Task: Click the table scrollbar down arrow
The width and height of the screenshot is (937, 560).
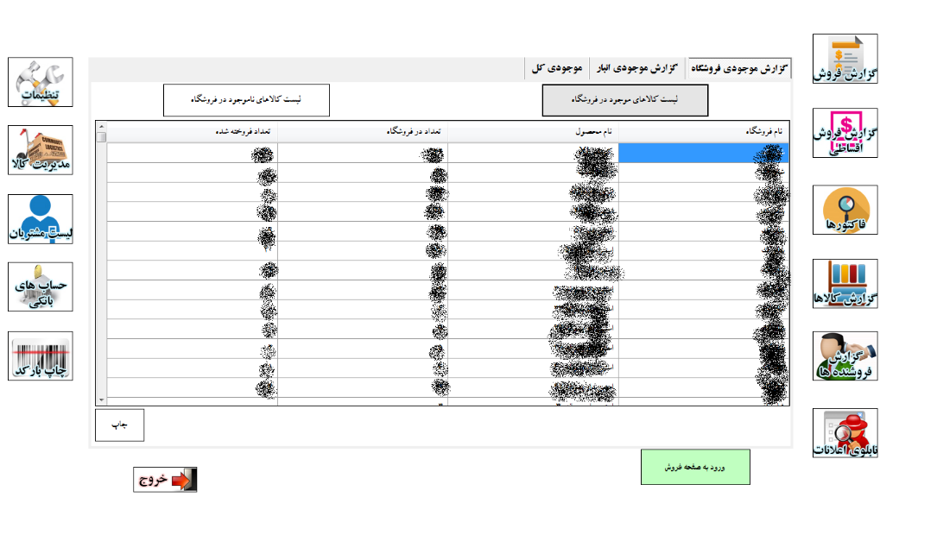Action: click(101, 400)
